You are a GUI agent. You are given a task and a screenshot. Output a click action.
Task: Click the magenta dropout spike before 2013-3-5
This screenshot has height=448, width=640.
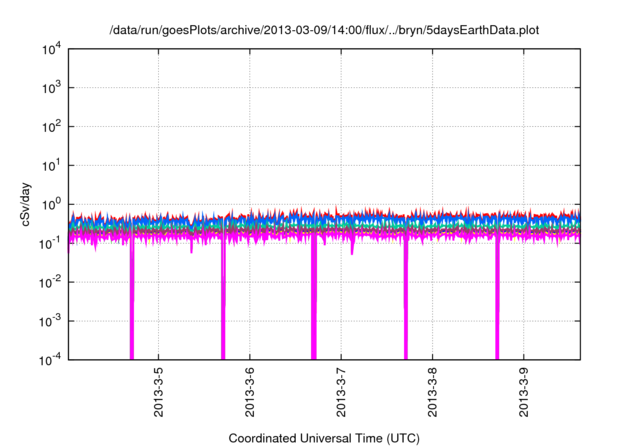pos(132,298)
